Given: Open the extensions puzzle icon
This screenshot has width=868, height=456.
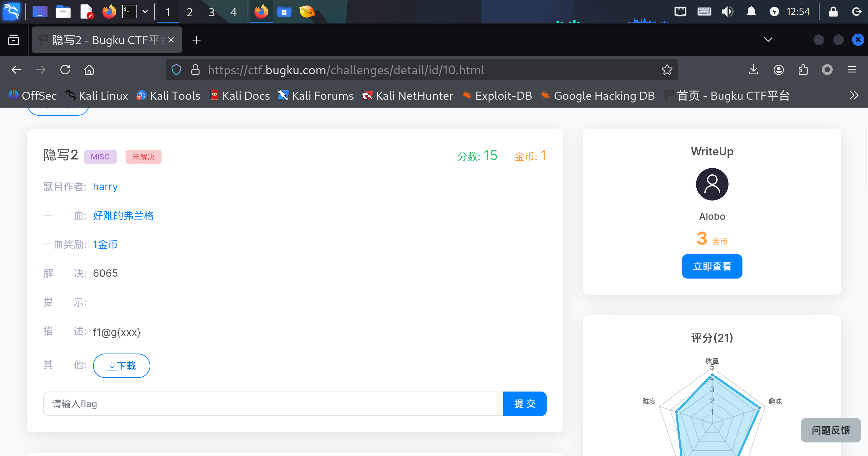Looking at the screenshot, I should (x=803, y=70).
